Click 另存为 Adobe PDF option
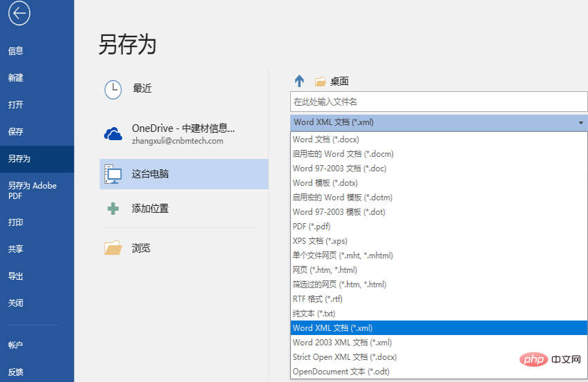 click(x=32, y=191)
